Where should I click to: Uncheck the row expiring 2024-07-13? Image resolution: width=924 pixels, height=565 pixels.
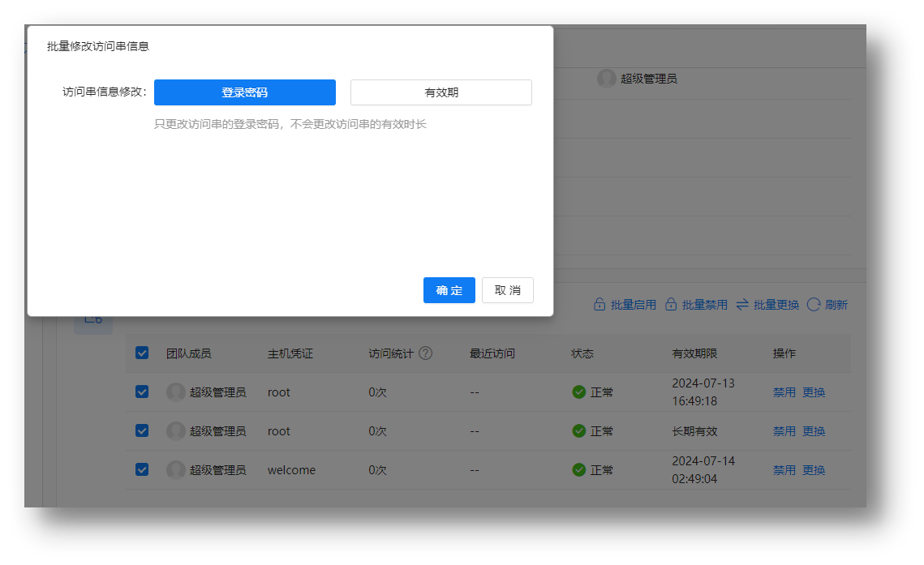142,392
